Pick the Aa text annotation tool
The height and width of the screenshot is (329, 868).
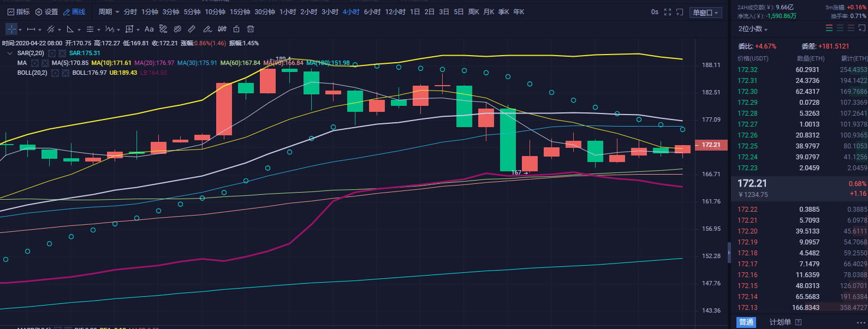[x=149, y=29]
